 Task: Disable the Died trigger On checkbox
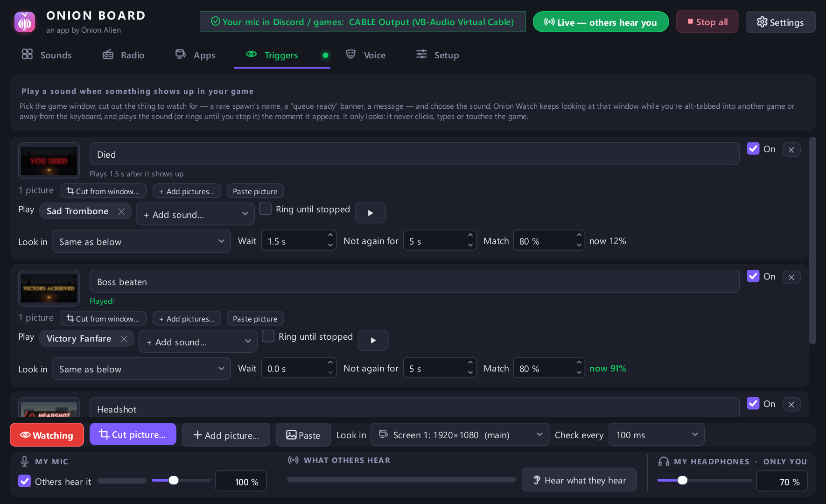click(753, 148)
